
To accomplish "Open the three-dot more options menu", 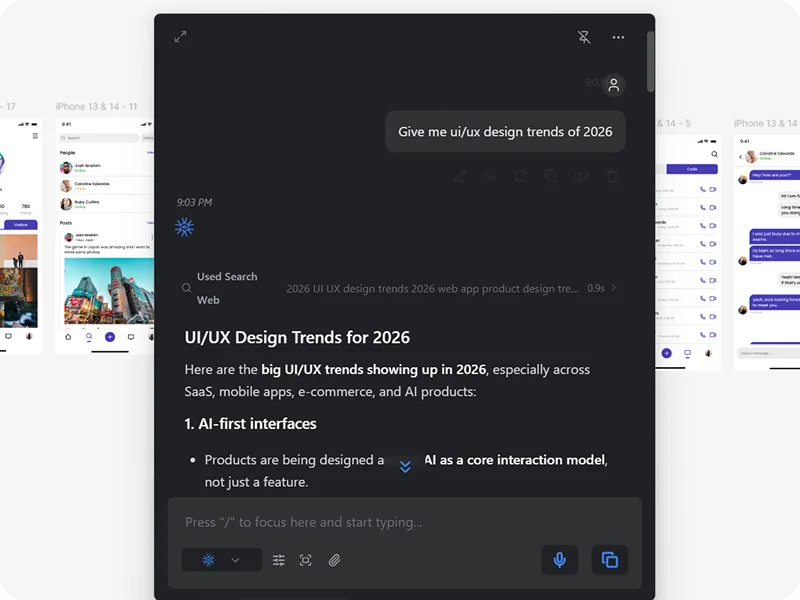I will 618,37.
